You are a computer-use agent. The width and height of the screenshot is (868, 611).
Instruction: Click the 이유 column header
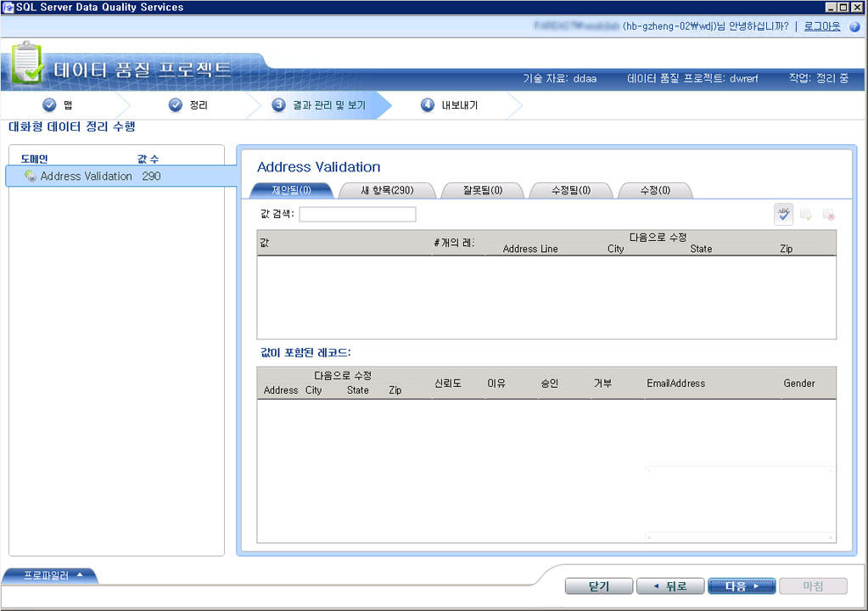pos(496,383)
